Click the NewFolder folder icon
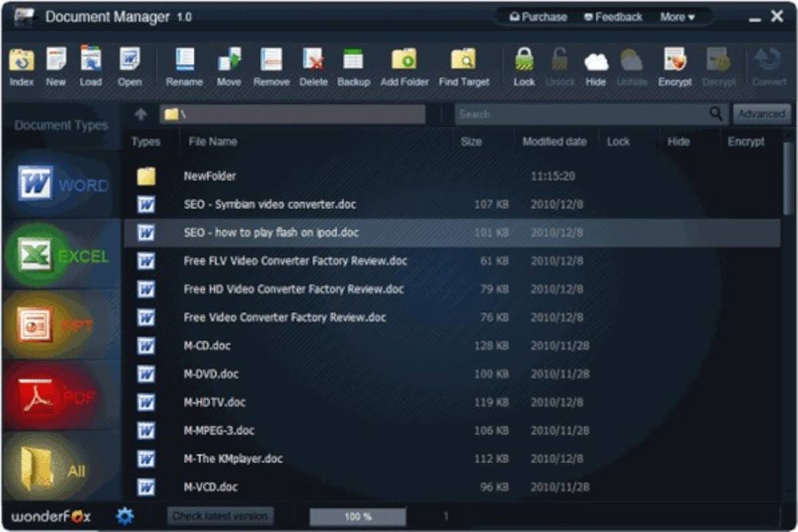The height and width of the screenshot is (532, 798). coord(146,176)
